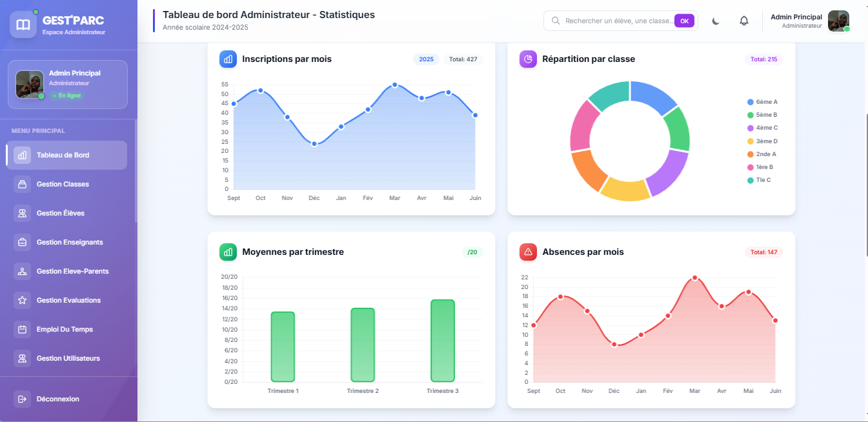Click the Déconnexion logout icon
This screenshot has width=868, height=422.
coord(22,399)
